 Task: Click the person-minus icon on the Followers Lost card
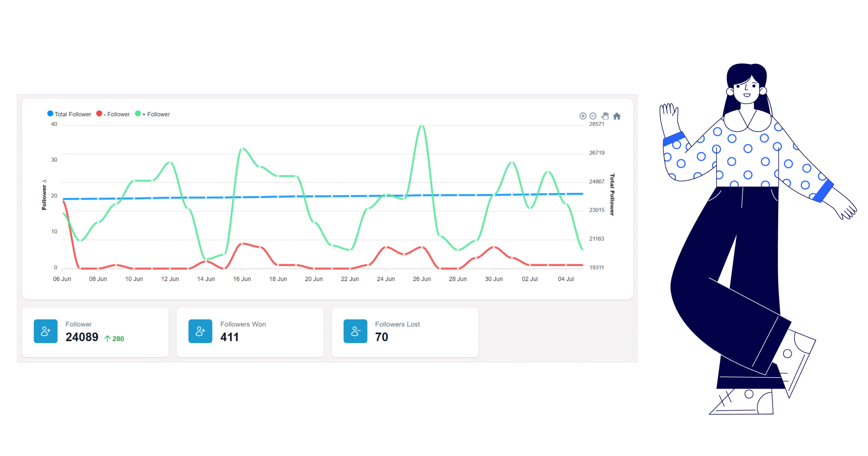click(355, 331)
